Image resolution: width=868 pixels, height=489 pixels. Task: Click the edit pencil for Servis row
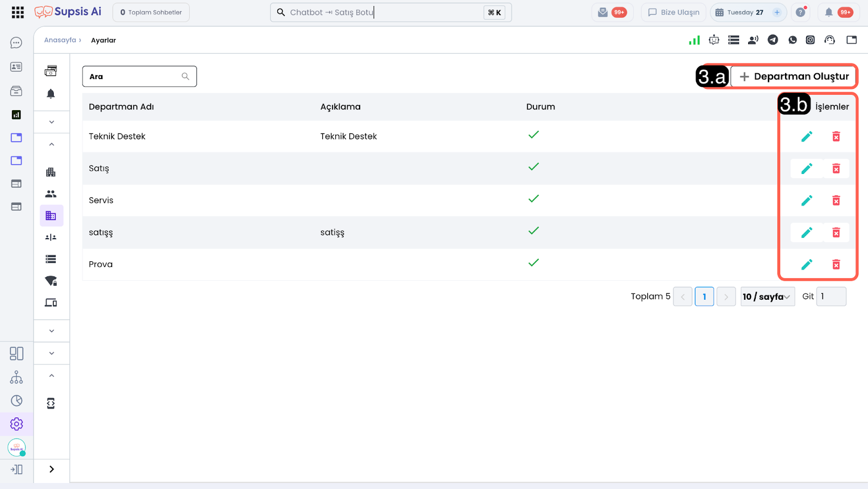pyautogui.click(x=807, y=201)
